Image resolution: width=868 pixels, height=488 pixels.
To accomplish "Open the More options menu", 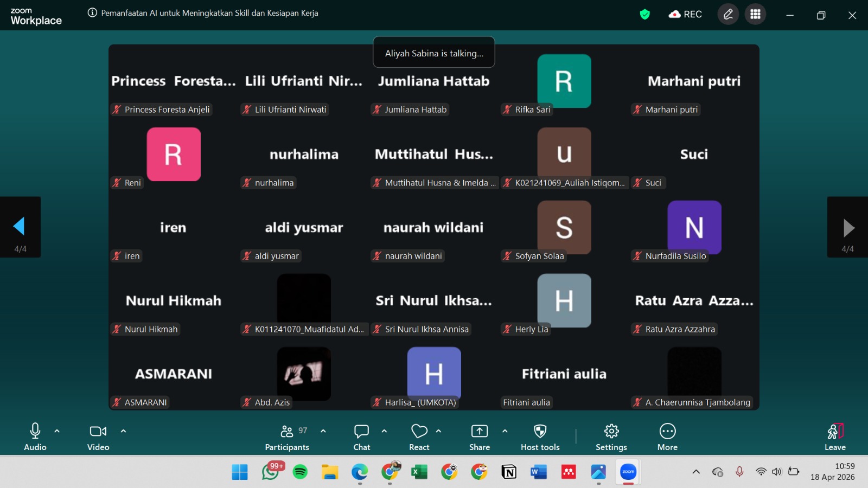I will pyautogui.click(x=667, y=436).
